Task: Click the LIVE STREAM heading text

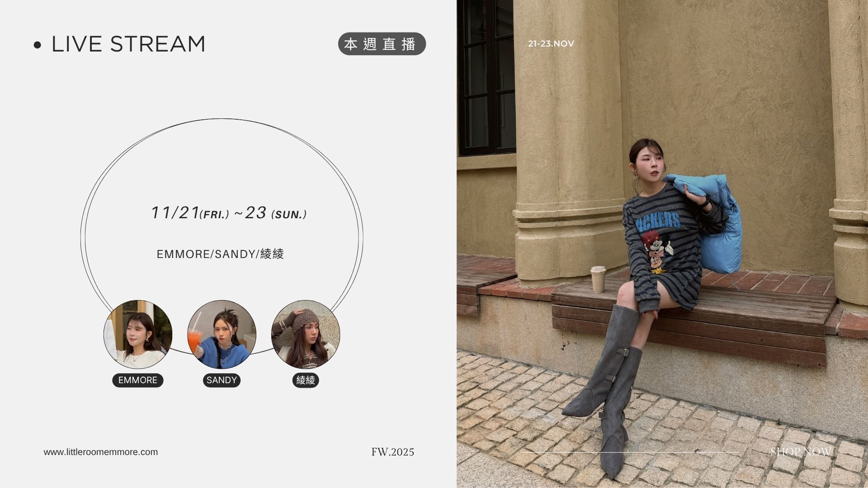Action: 129,44
